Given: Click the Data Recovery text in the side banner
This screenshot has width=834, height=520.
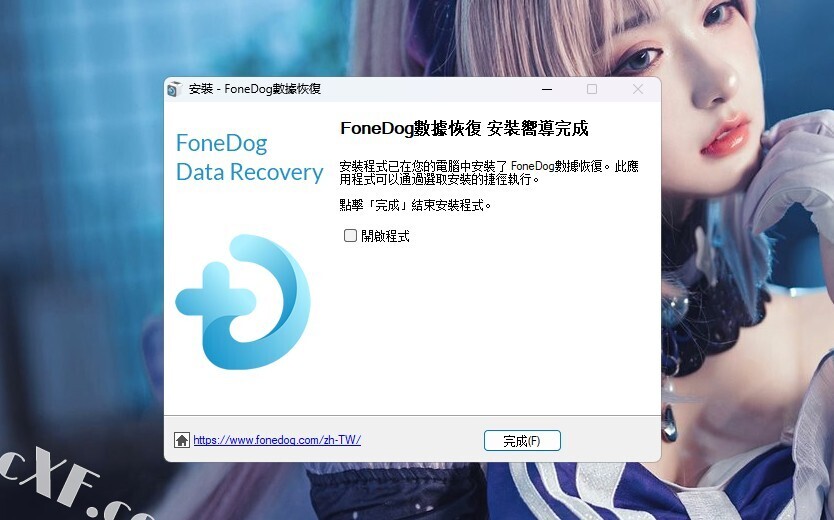Looking at the screenshot, I should (249, 172).
